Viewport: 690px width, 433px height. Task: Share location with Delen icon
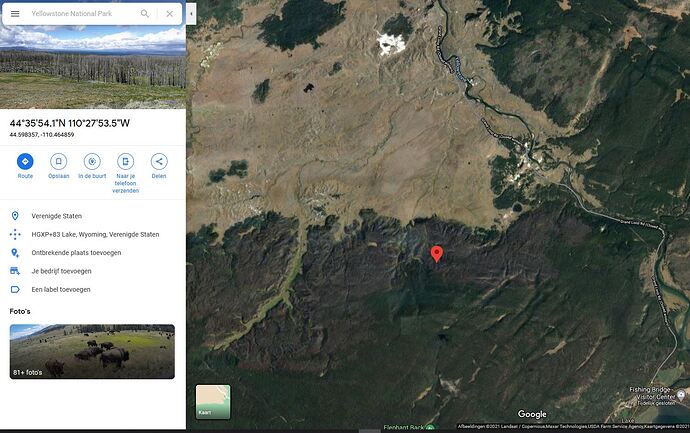click(159, 161)
